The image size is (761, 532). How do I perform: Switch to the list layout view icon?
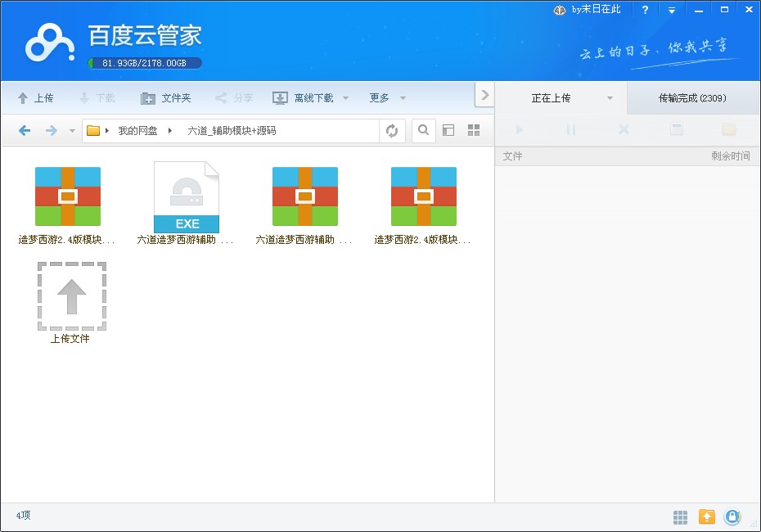coord(448,130)
